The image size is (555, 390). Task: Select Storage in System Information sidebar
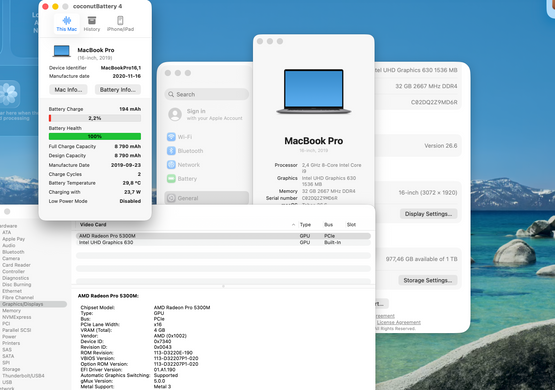[x=11, y=369]
